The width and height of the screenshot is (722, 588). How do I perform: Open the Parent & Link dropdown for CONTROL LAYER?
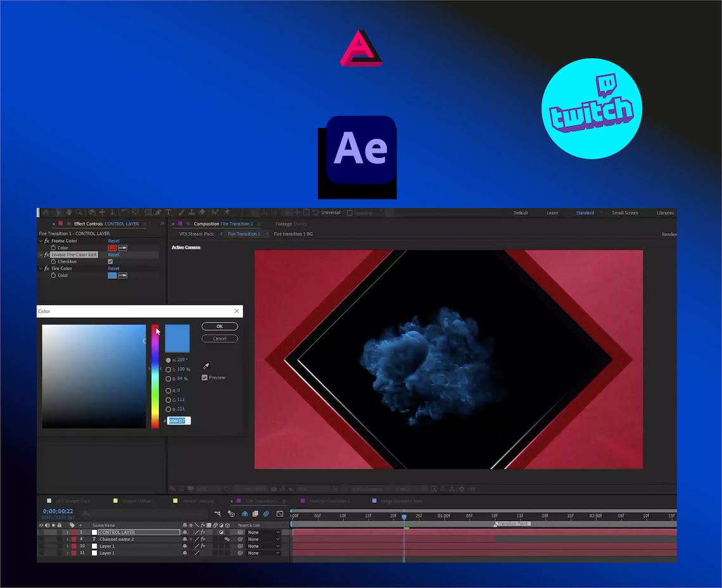262,532
